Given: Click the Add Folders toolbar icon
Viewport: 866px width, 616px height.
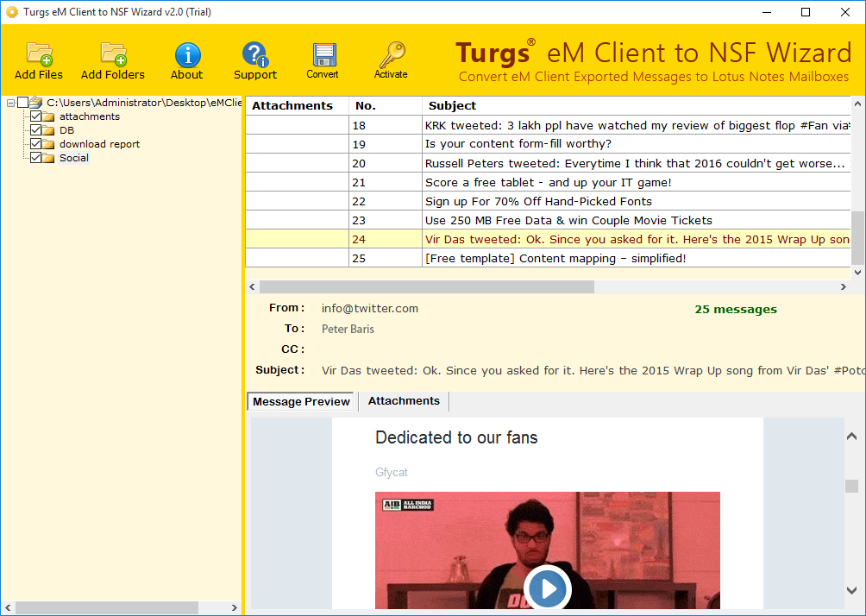Looking at the screenshot, I should pyautogui.click(x=113, y=54).
